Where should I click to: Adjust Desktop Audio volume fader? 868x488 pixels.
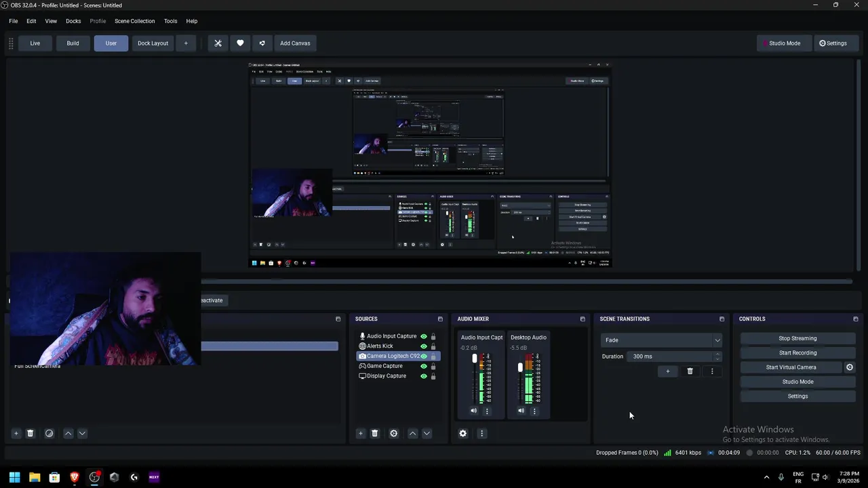(520, 367)
